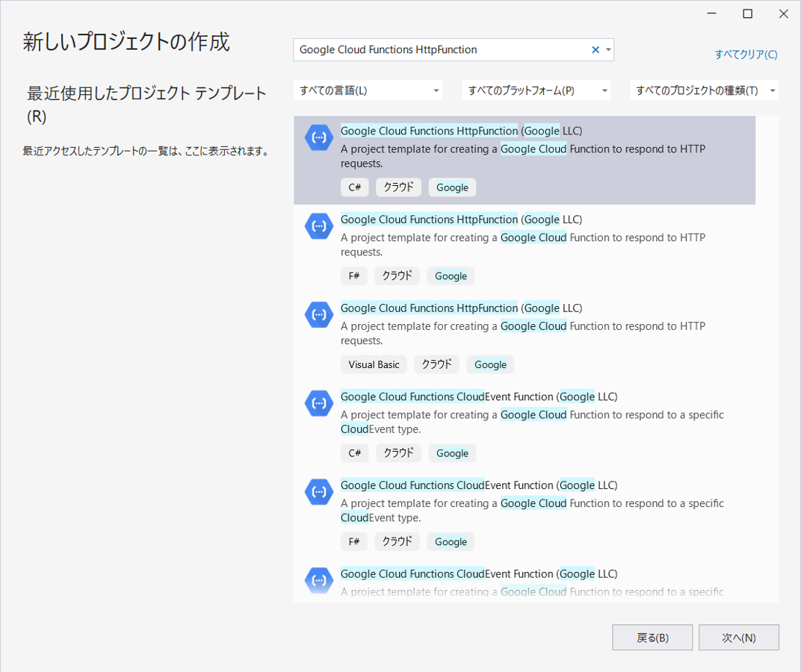The image size is (801, 672).
Task: Click the F# tag of HttpFunction template
Action: [354, 276]
